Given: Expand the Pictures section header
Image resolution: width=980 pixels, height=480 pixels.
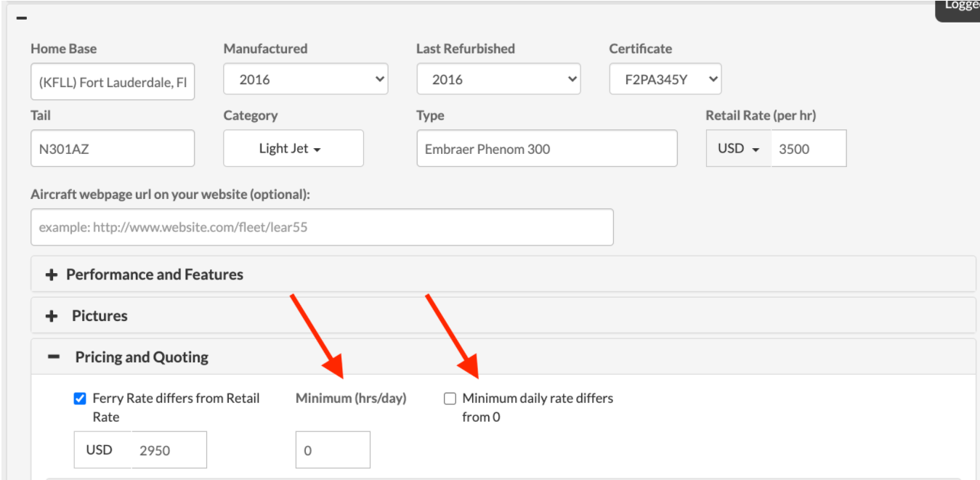Looking at the screenshot, I should click(x=100, y=317).
